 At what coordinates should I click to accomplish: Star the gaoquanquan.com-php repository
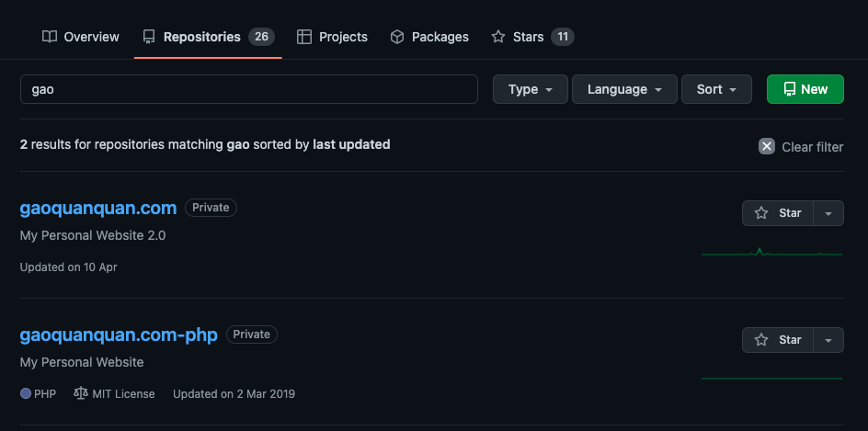[x=778, y=340]
